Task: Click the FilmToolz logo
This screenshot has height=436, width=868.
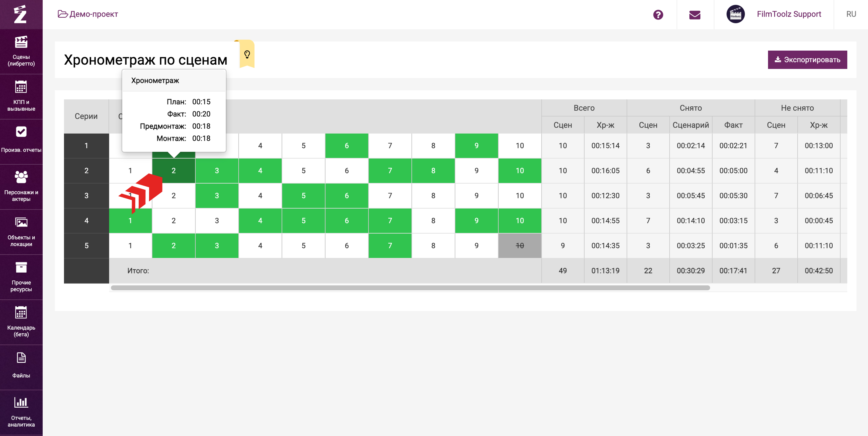Action: 20,14
